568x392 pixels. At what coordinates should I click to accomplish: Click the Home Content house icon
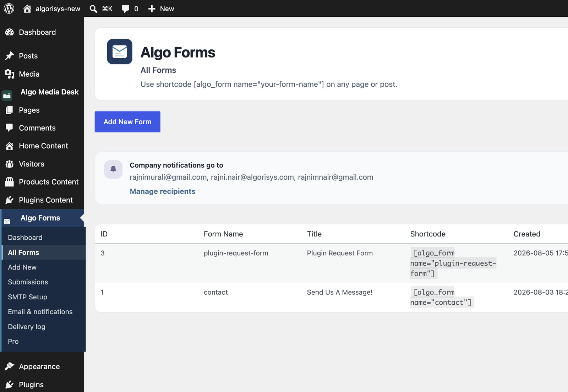pyautogui.click(x=10, y=146)
